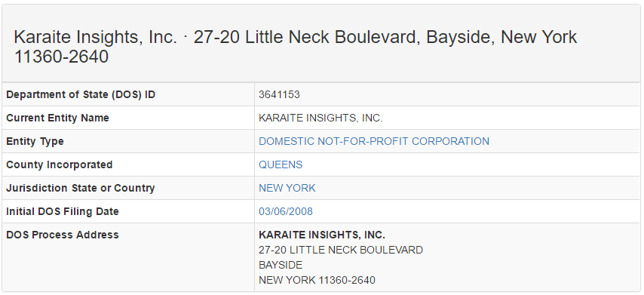Screen dimensions: 644x295
Task: Open the NEW YORK jurisdiction link
Action: (x=287, y=188)
